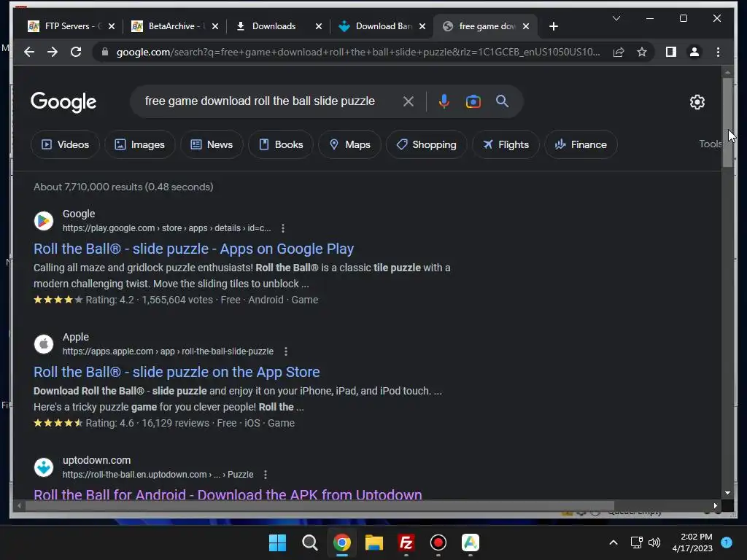The image size is (747, 560).
Task: Filter results by Maps
Action: pos(349,144)
